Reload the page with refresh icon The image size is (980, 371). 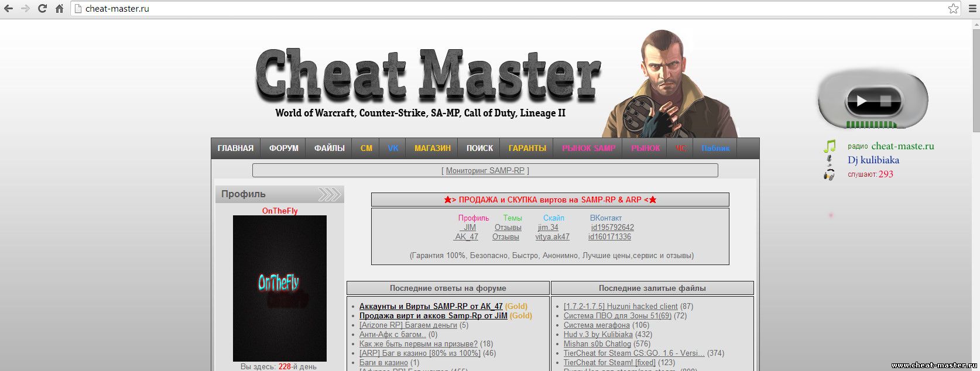tap(42, 9)
